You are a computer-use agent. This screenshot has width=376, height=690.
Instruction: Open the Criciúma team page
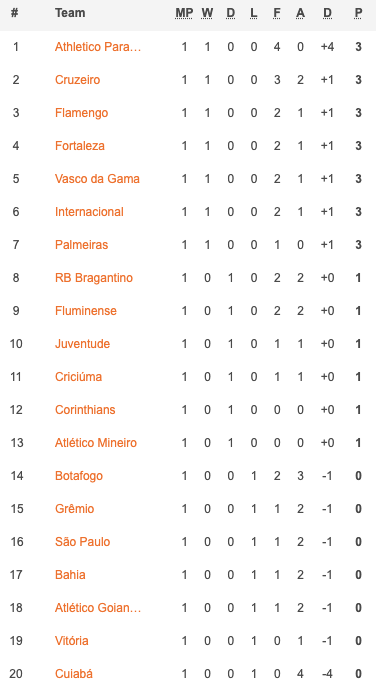click(x=78, y=377)
